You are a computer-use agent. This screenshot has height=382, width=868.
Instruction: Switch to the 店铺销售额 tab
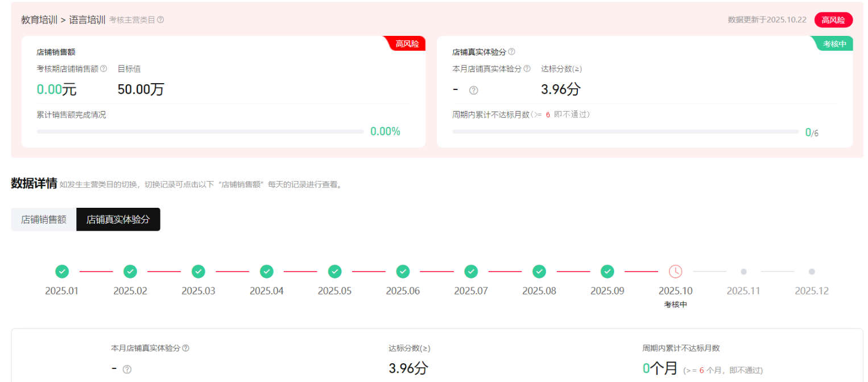click(x=44, y=220)
